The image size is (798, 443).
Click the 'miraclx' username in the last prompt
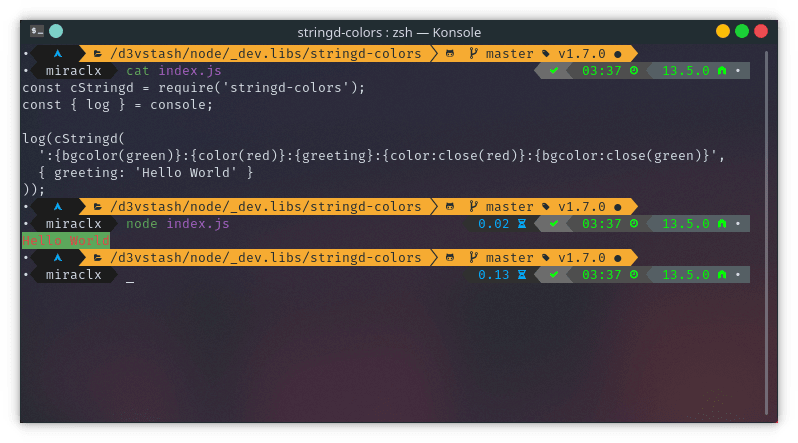tap(74, 274)
